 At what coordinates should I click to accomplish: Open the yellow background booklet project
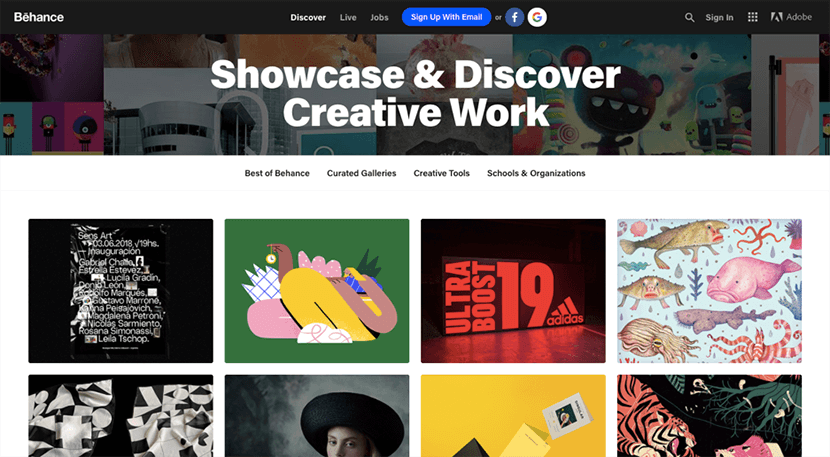513,416
